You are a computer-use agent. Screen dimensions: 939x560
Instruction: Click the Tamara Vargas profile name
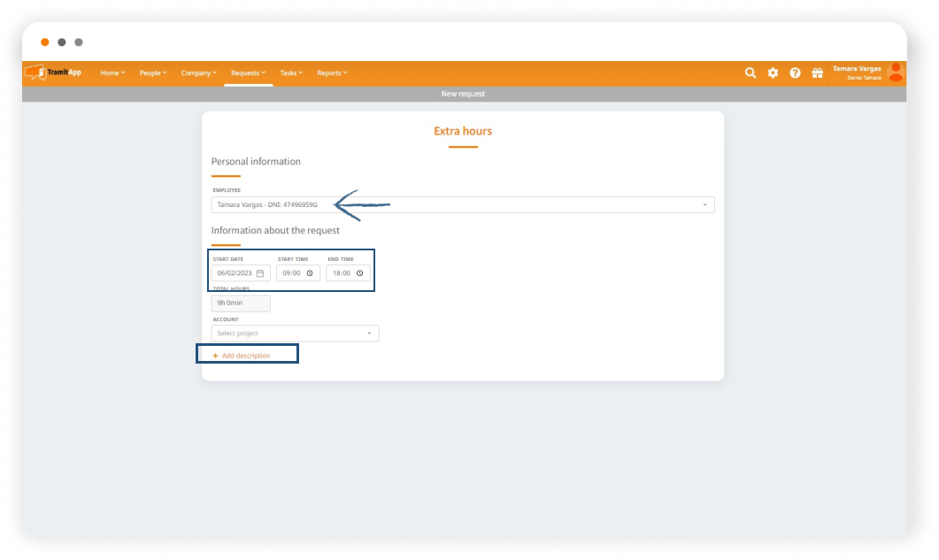pyautogui.click(x=857, y=68)
